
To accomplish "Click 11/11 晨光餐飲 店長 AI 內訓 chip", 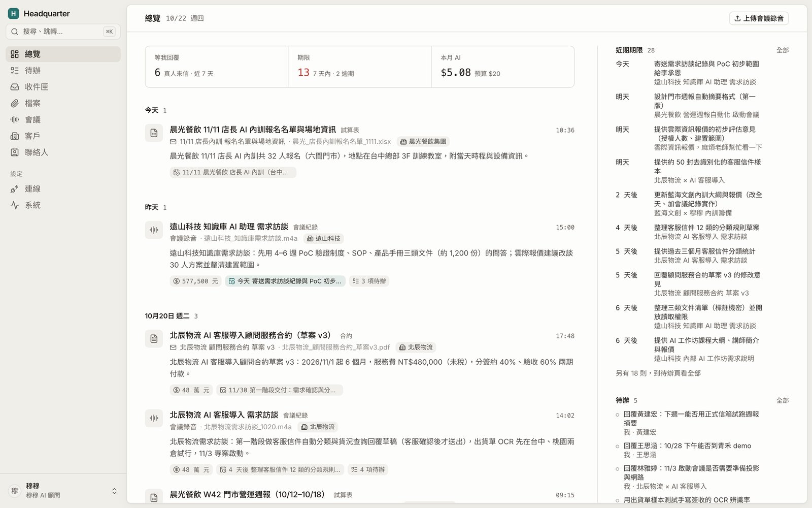I will pyautogui.click(x=233, y=172).
